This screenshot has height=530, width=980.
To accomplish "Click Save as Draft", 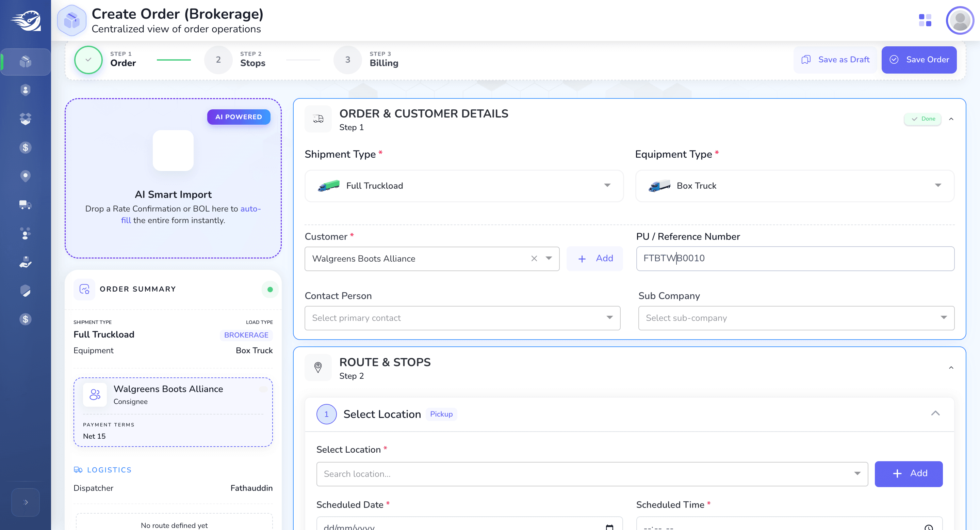I will 835,60.
